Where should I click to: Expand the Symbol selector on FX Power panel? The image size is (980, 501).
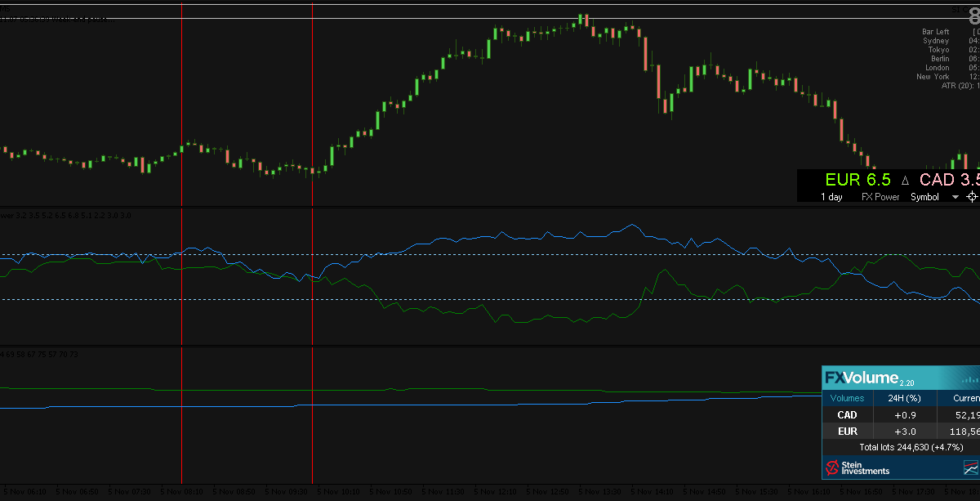click(924, 196)
